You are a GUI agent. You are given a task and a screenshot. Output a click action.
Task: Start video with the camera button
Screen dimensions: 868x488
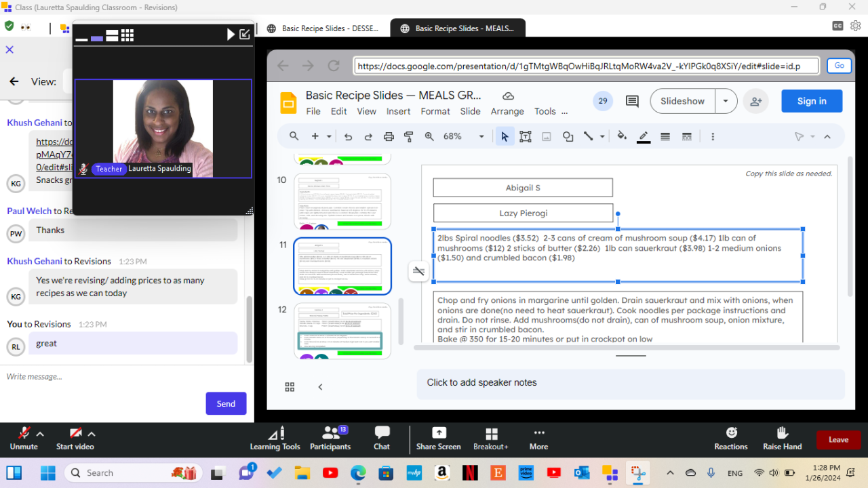(75, 439)
